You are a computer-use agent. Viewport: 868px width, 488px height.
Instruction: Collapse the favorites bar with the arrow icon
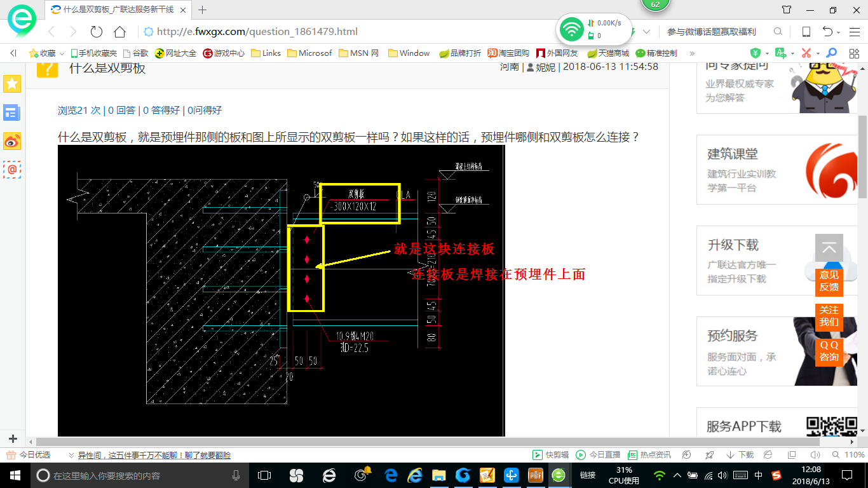pyautogui.click(x=13, y=53)
